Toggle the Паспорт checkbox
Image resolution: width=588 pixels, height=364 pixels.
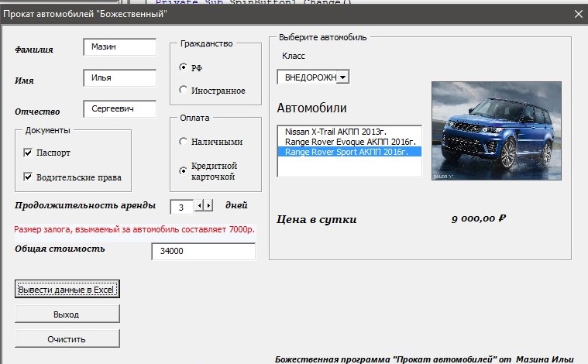(x=28, y=153)
